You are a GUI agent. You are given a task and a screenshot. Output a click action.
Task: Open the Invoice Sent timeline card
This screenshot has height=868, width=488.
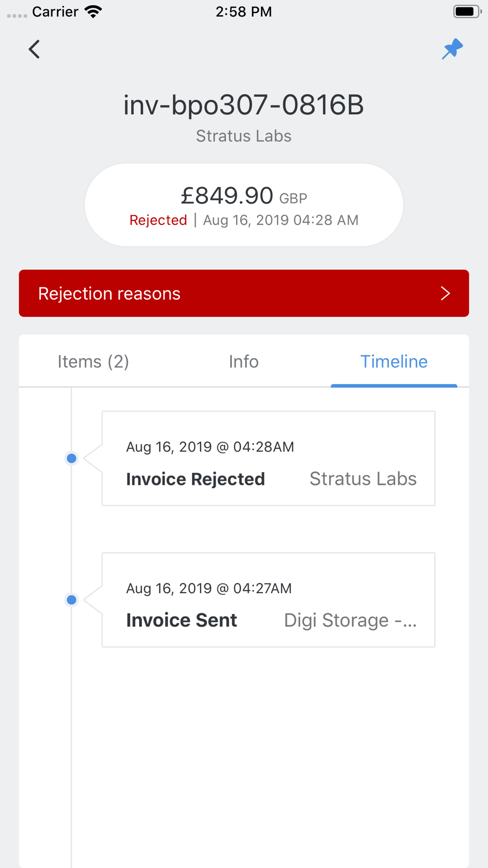268,600
